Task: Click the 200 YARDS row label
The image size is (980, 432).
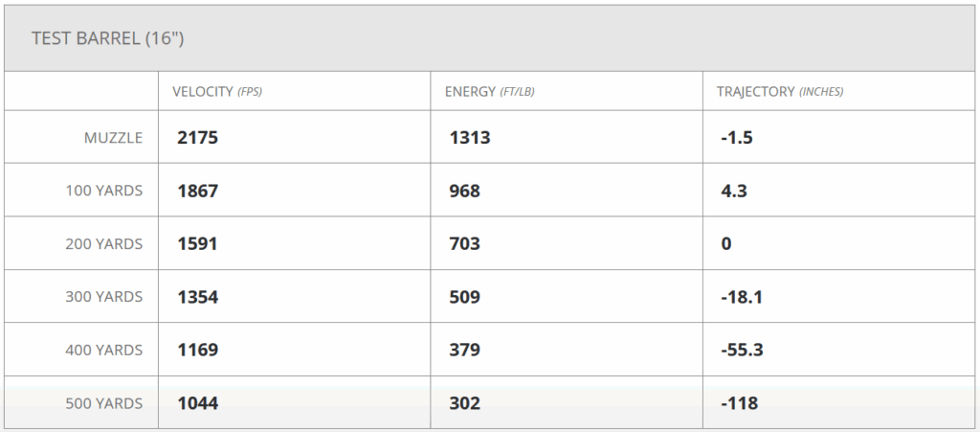Action: coord(103,244)
